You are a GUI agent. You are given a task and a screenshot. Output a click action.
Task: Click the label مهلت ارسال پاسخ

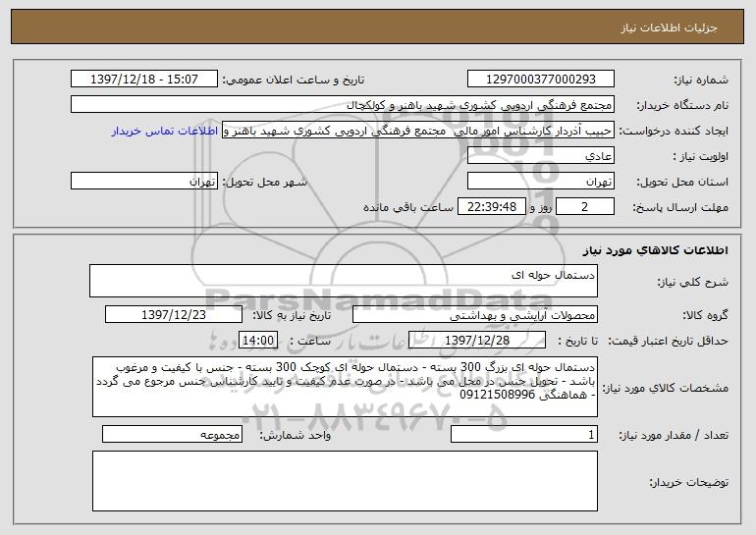(x=680, y=208)
